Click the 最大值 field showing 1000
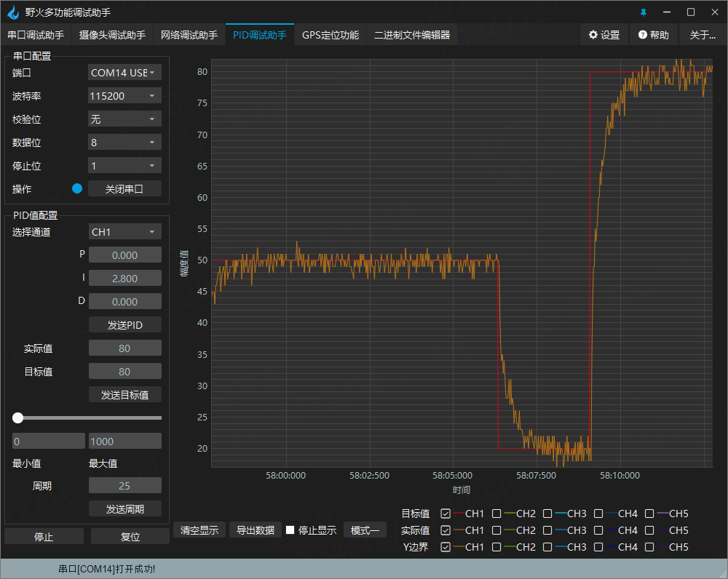The height and width of the screenshot is (579, 728). point(125,441)
